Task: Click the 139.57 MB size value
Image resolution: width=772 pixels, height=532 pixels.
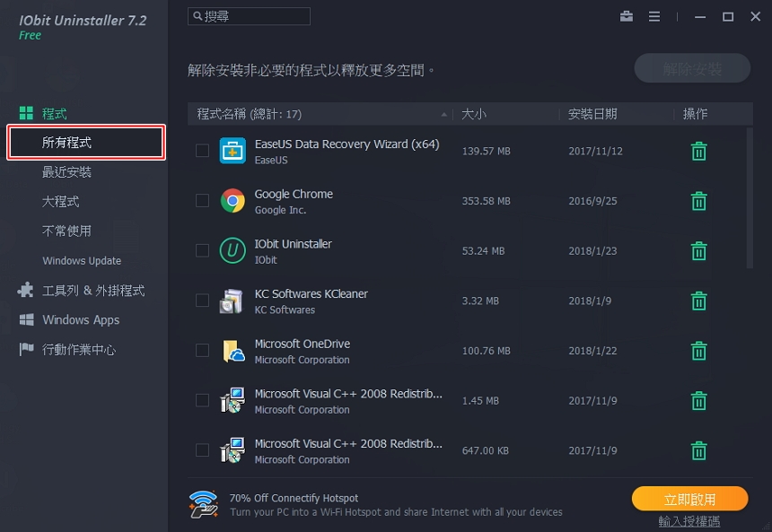Action: tap(486, 151)
